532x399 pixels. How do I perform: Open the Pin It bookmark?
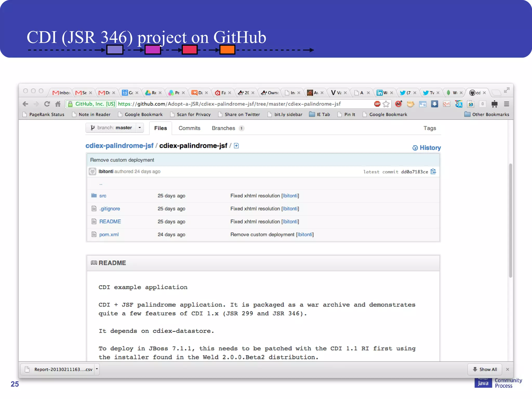pos(347,114)
